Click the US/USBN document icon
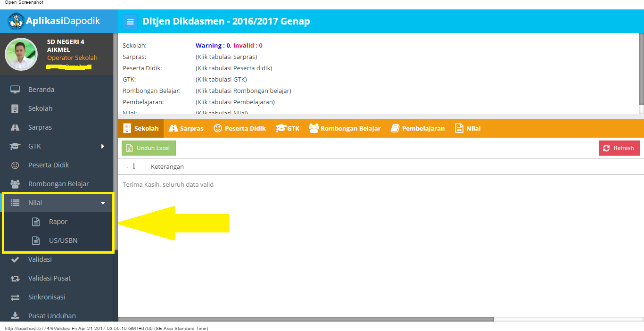 pyautogui.click(x=36, y=240)
